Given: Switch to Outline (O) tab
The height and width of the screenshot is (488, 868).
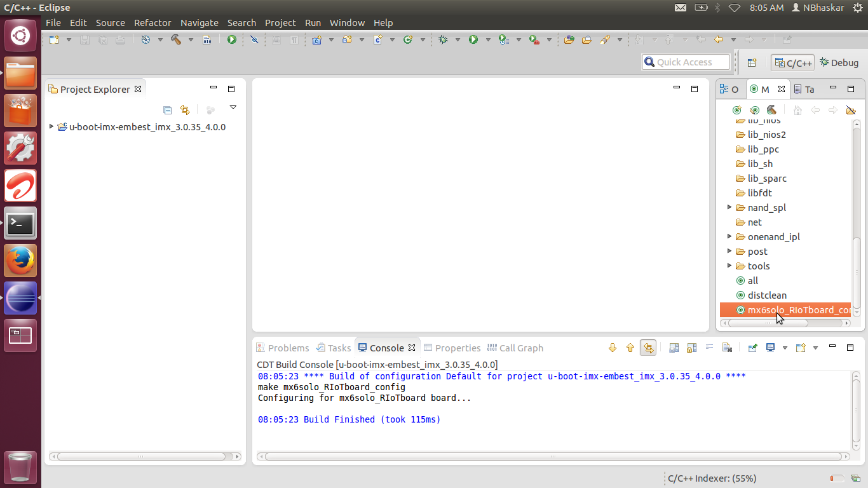Looking at the screenshot, I should 729,89.
